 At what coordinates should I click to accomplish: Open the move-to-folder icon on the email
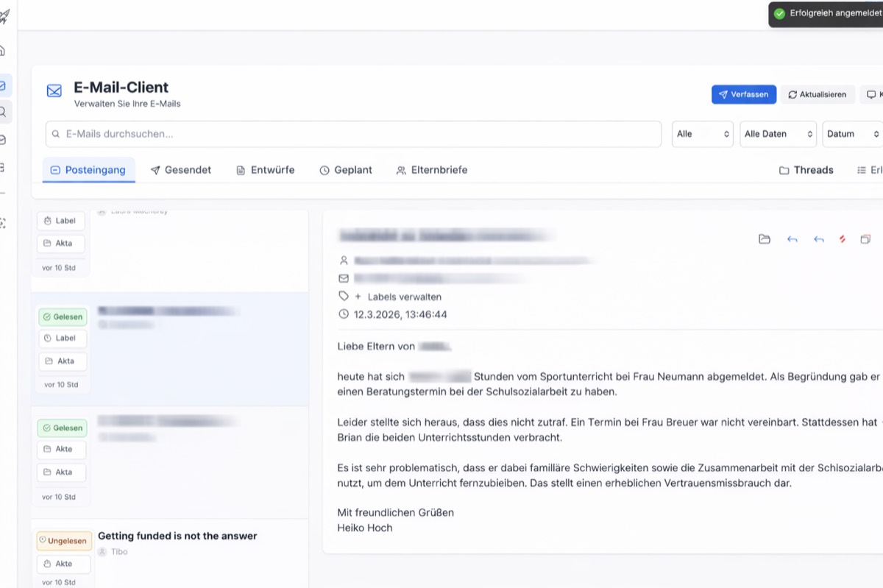765,238
